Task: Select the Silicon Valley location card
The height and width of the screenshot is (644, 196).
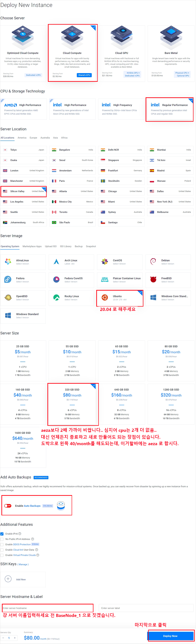Action: (23, 191)
